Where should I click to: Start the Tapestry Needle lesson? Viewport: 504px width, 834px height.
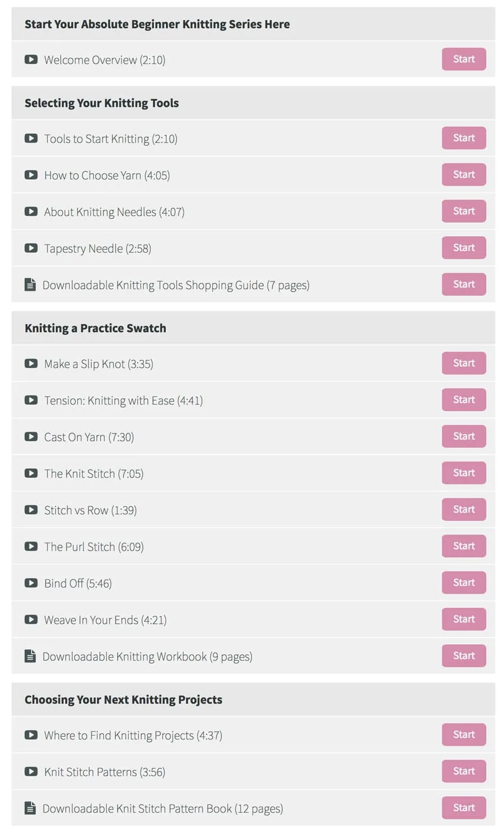coord(464,248)
